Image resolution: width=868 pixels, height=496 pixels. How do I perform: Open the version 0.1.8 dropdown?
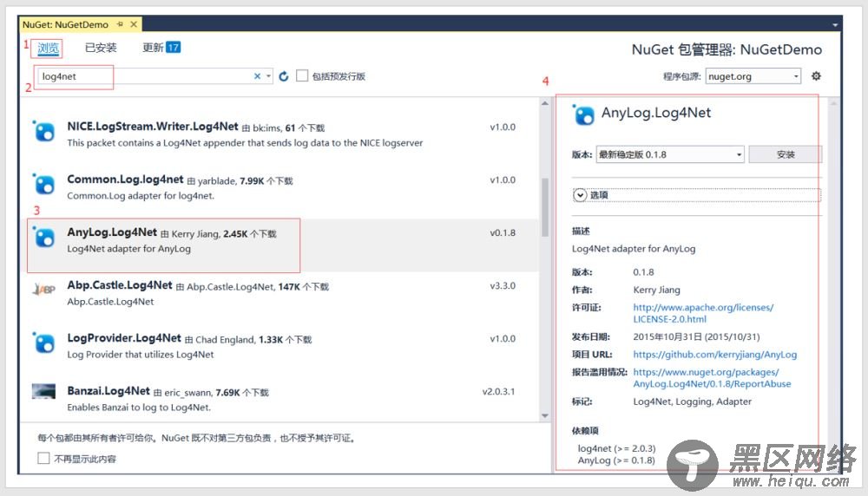[670, 154]
